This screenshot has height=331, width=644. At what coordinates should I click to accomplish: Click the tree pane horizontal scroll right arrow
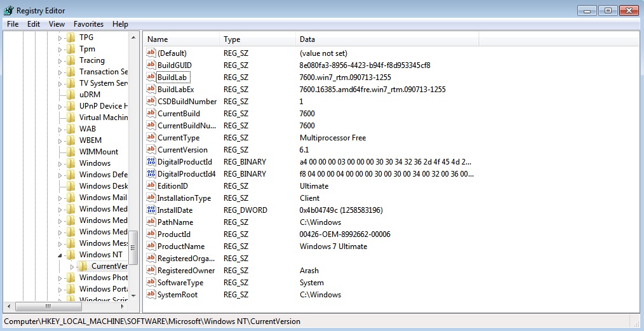pyautogui.click(x=123, y=306)
